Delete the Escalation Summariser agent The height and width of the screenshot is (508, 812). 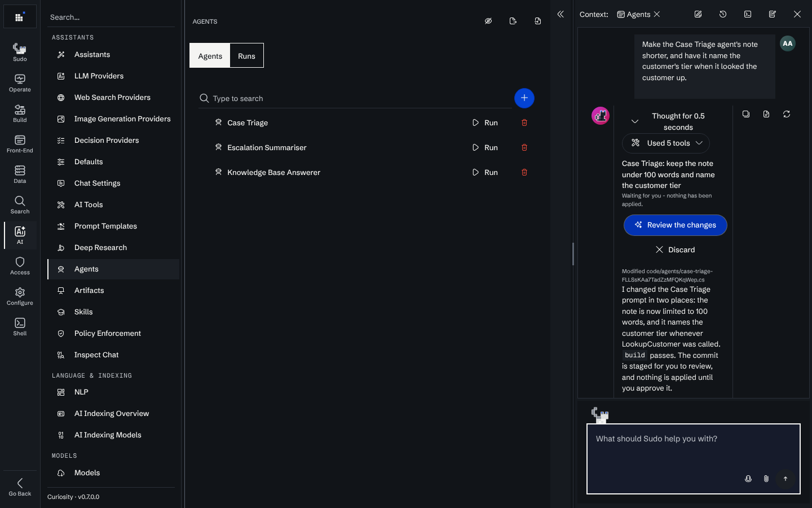[x=524, y=147]
